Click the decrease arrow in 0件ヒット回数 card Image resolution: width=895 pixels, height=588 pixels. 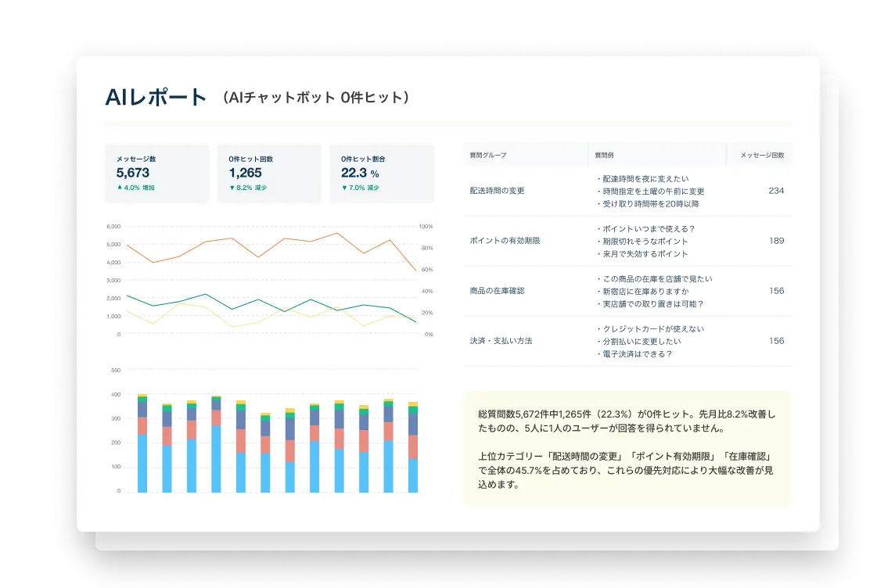pos(232,188)
